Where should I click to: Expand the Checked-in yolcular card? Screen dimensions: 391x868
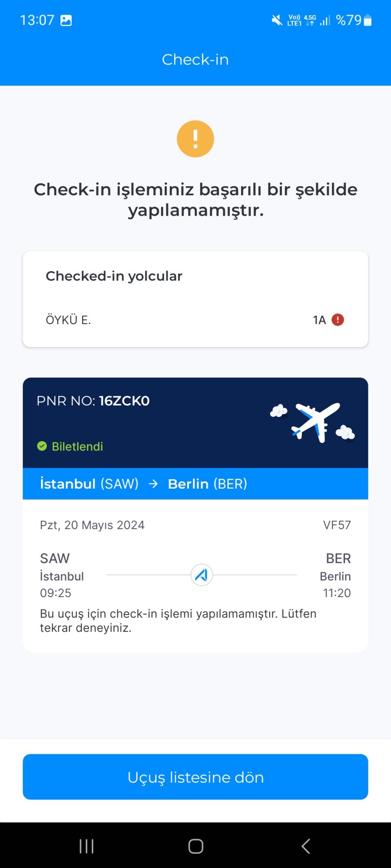point(195,298)
